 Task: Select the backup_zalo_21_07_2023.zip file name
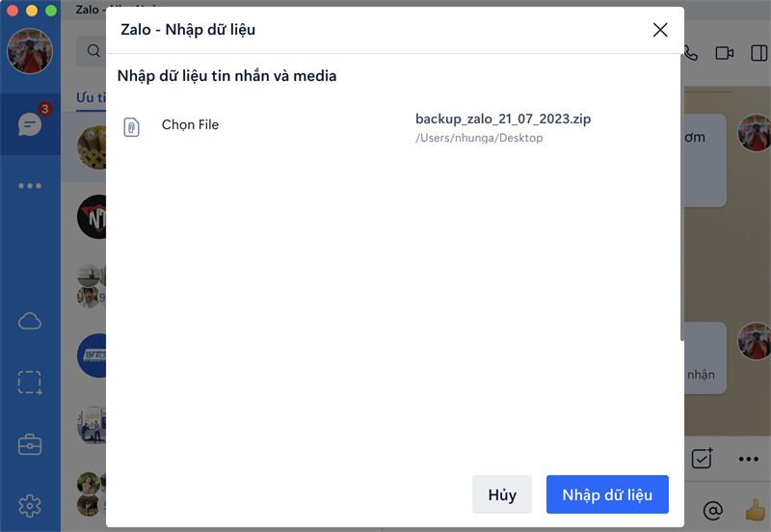(503, 119)
